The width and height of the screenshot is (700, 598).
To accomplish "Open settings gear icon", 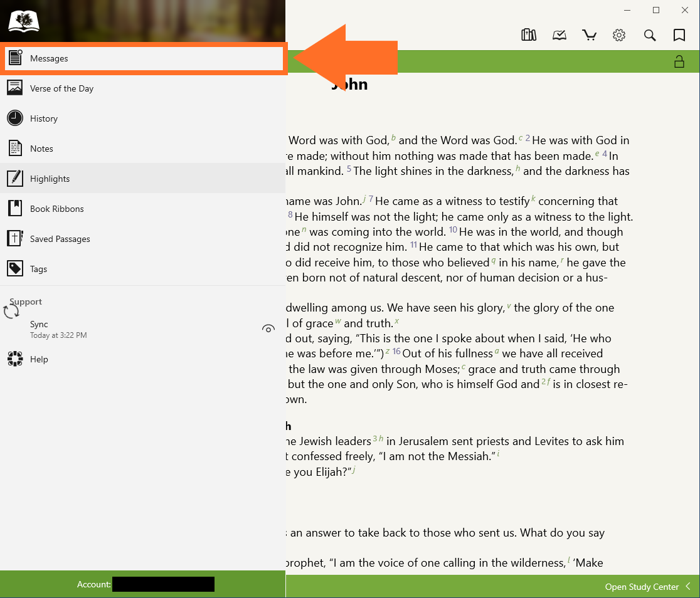I will tap(618, 35).
